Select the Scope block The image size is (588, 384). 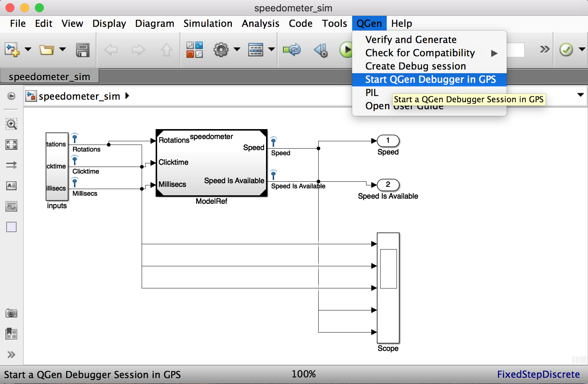388,288
